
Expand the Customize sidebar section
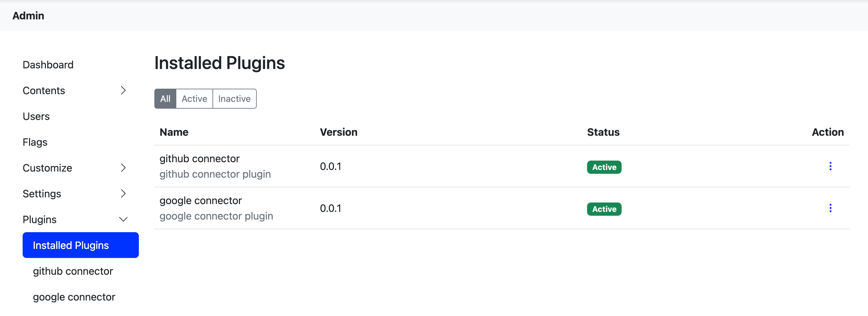123,168
